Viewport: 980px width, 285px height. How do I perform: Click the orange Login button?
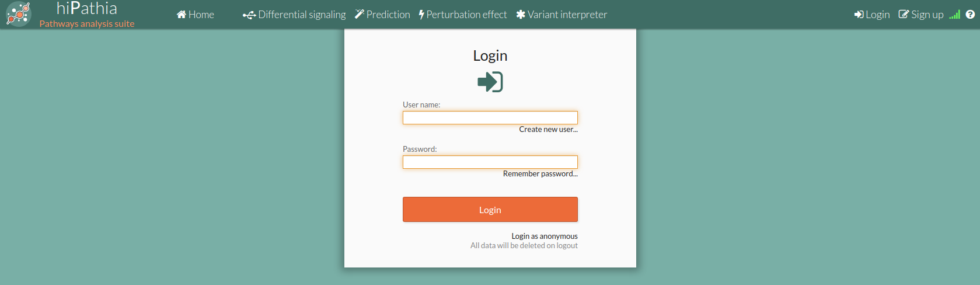[x=490, y=210]
